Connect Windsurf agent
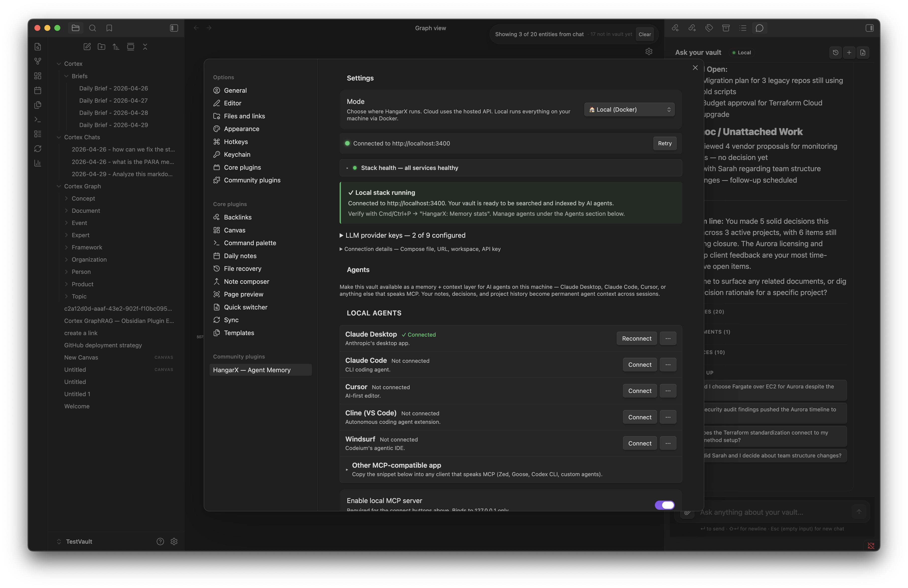908x588 pixels. point(640,443)
